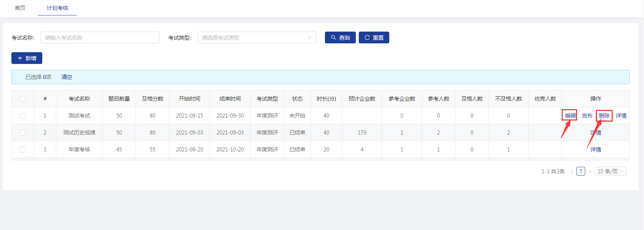
Task: Click 编辑 for 测试考试
Action: (x=570, y=116)
